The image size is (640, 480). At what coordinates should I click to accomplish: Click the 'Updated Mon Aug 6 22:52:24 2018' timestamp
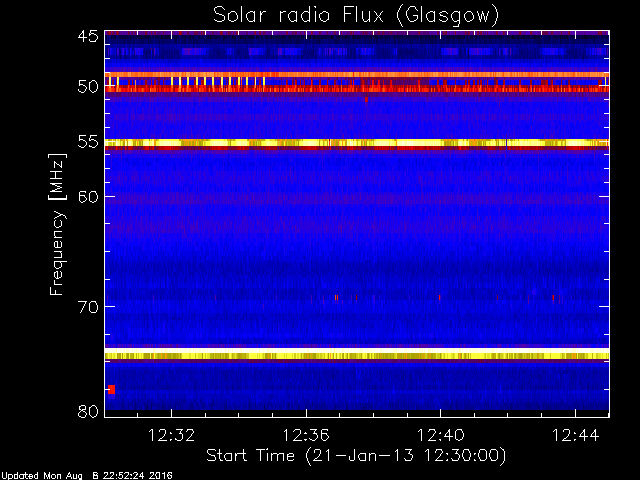click(x=87, y=476)
